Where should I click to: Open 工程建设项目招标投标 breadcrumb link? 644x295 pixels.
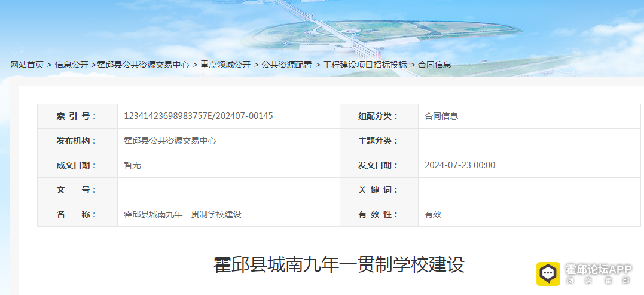tap(365, 65)
